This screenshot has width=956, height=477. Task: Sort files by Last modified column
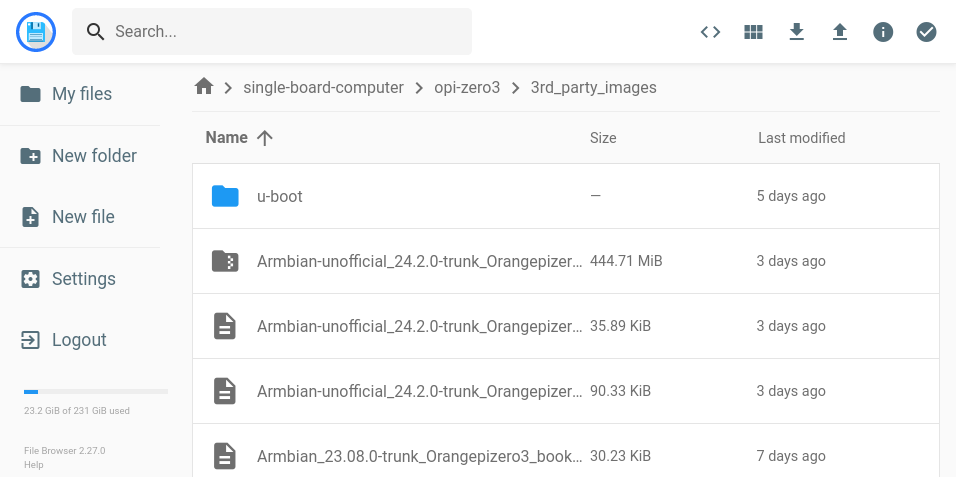tap(801, 138)
